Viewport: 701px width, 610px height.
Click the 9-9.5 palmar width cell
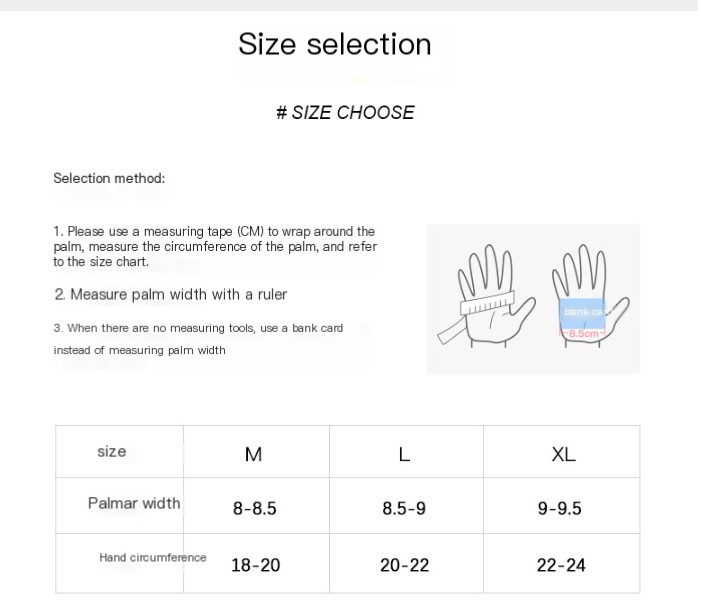coord(559,508)
